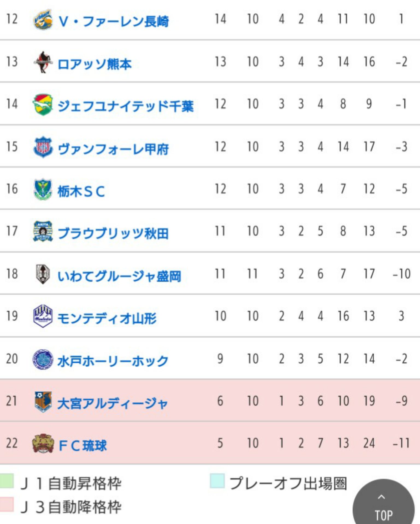Click the 栃木SC club crest
Screen dimensions: 420x524
coord(43,189)
